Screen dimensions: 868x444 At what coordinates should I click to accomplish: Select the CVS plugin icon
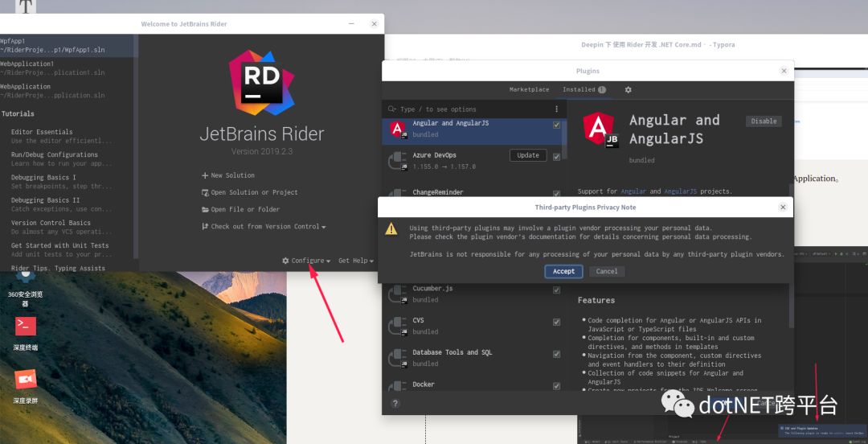click(398, 326)
